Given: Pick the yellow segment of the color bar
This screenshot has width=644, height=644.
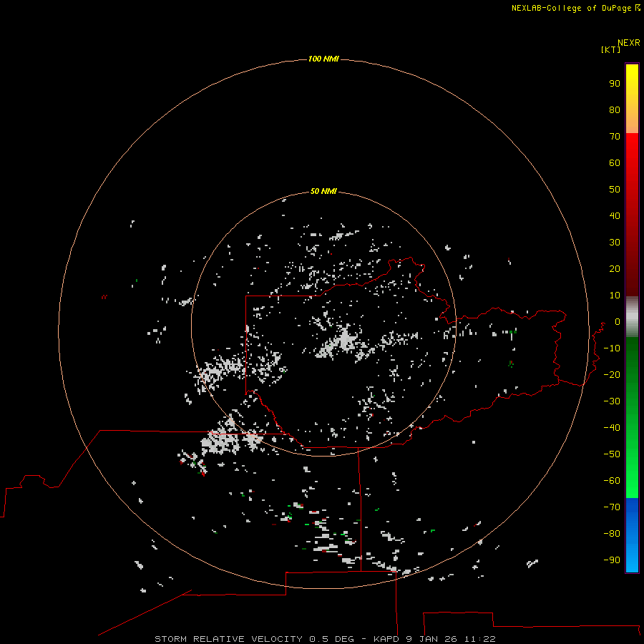Looking at the screenshot, I should [x=632, y=99].
